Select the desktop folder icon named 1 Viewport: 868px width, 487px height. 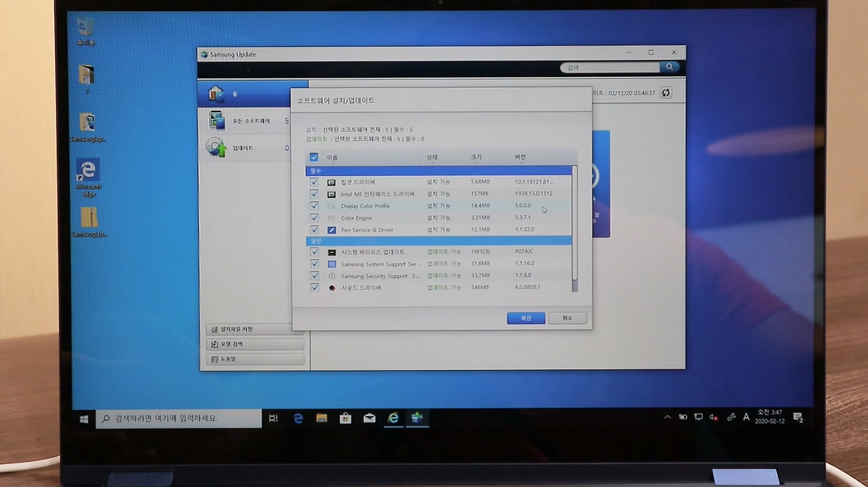(86, 79)
